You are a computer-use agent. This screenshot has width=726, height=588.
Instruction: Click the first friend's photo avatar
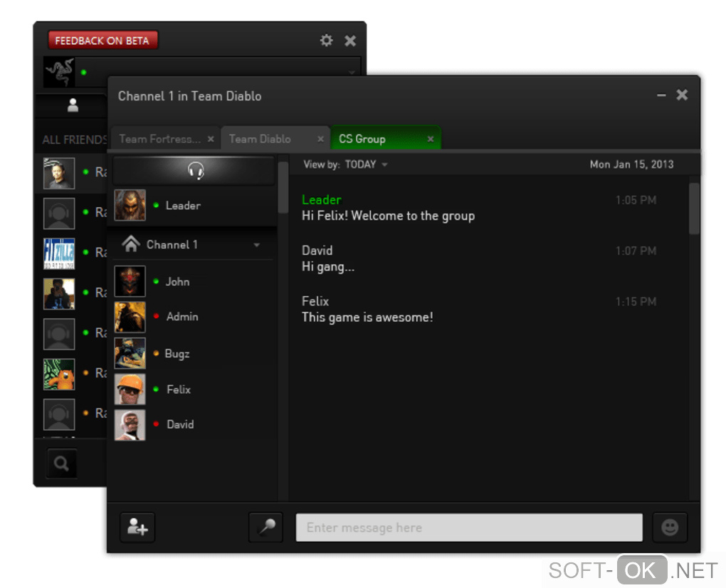[x=59, y=173]
